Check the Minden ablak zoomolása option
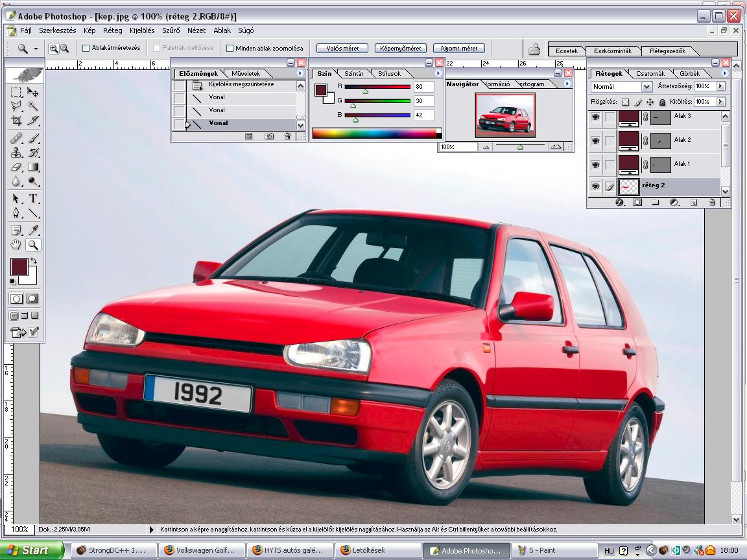747x560 pixels. pyautogui.click(x=230, y=48)
